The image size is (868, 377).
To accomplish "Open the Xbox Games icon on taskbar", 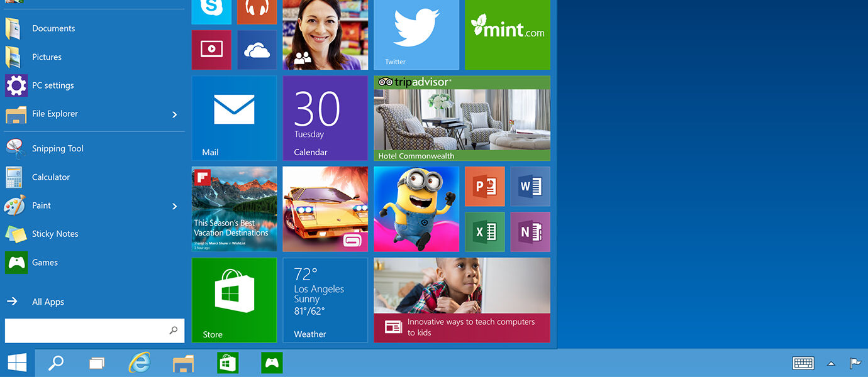I will point(272,363).
